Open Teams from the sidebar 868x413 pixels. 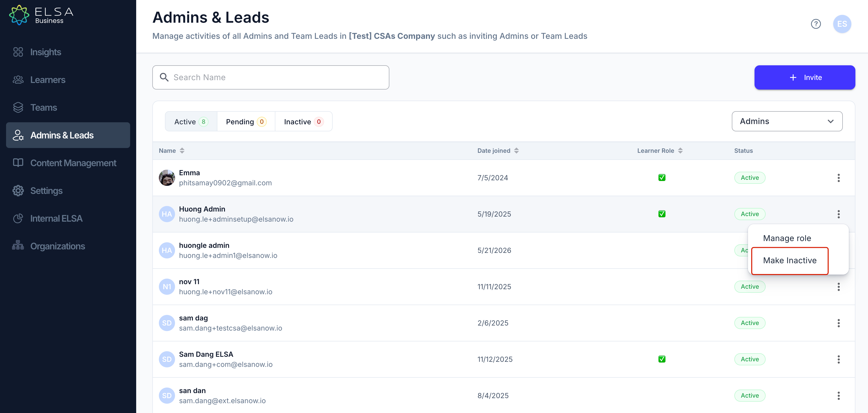point(68,107)
